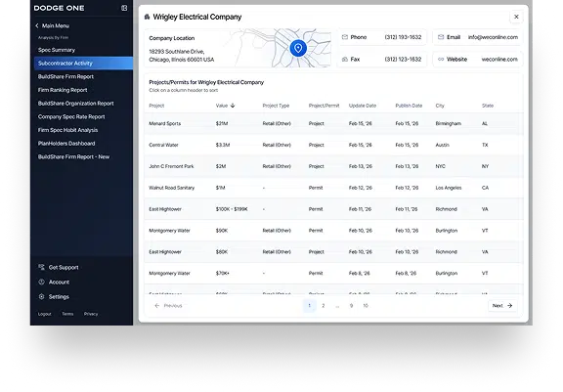Open Account in sidebar
Viewport: 563px width, 392px height.
[x=59, y=283]
